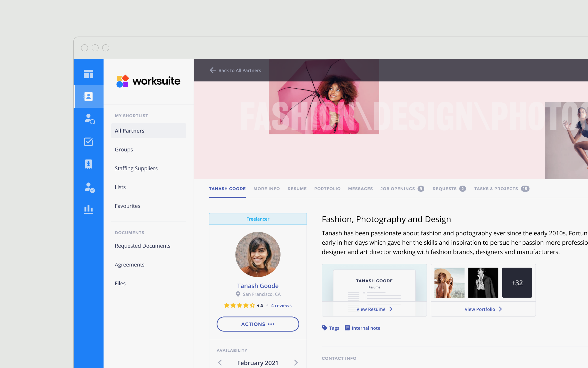Click the View Portfolio link
The height and width of the screenshot is (368, 588).
480,309
